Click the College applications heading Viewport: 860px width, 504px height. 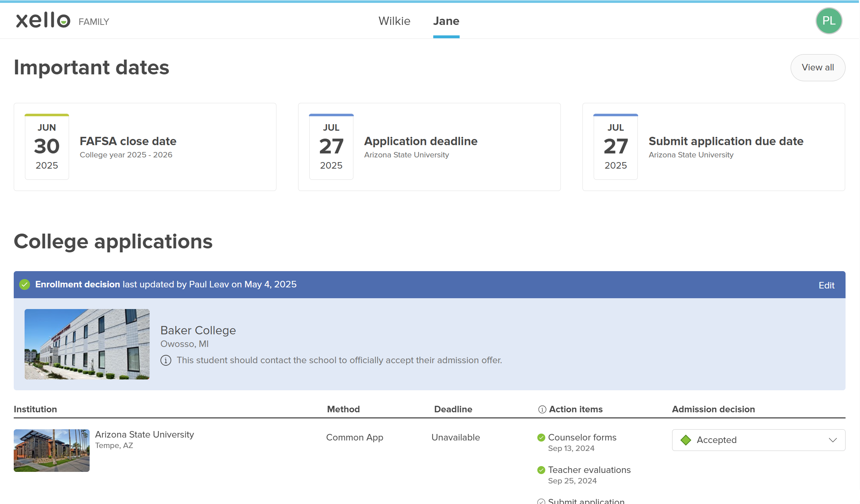[113, 241]
